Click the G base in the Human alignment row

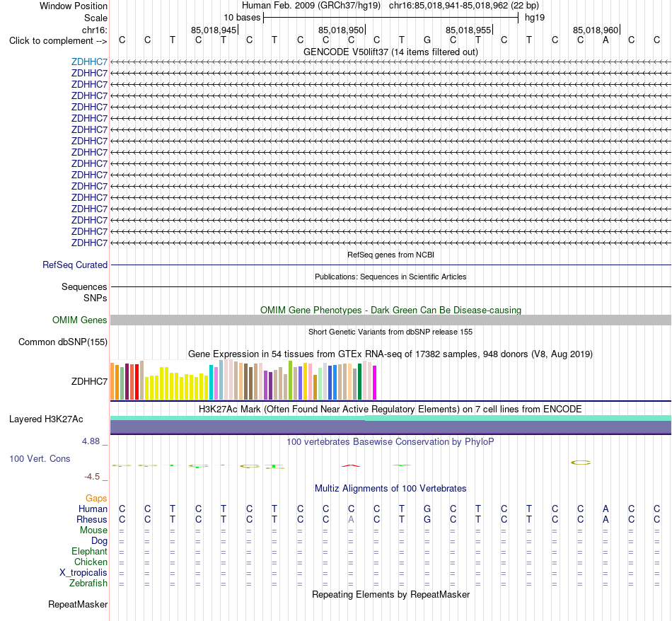(427, 509)
